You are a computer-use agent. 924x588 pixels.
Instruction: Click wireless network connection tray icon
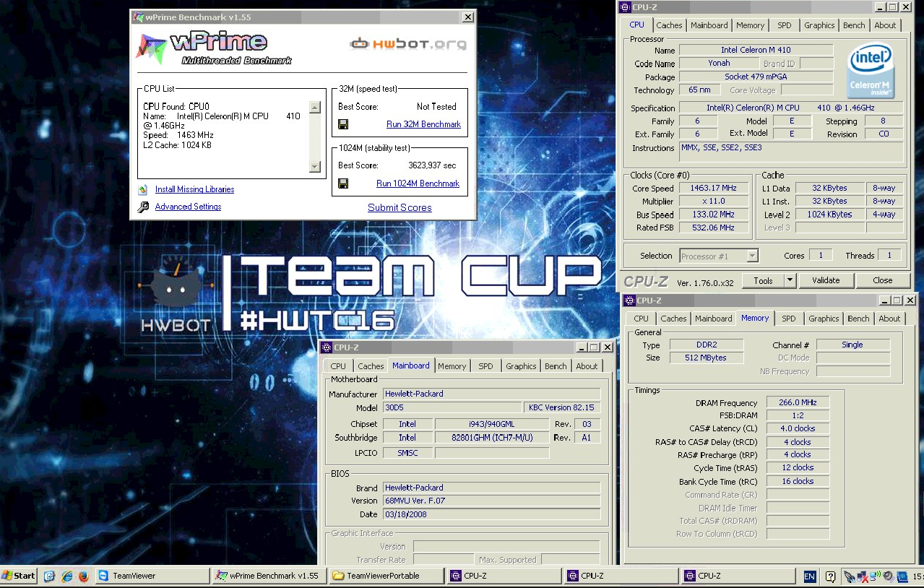pos(875,576)
